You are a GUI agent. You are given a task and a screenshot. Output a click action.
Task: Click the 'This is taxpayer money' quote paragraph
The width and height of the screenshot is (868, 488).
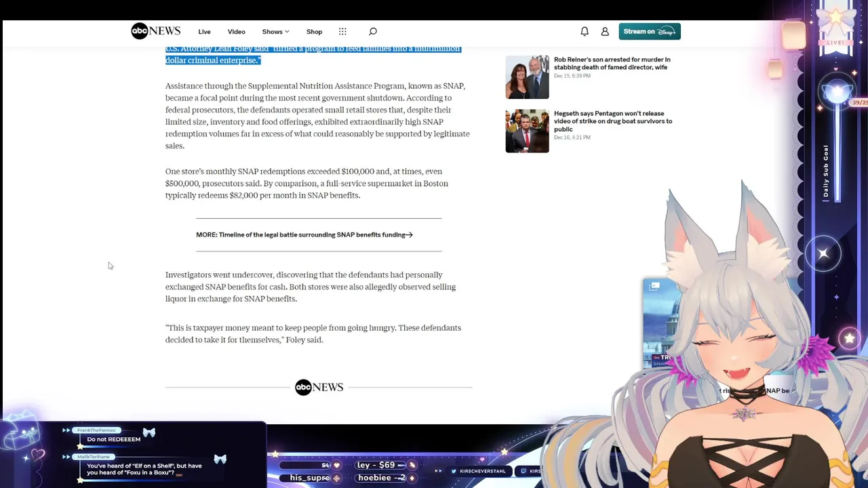[x=313, y=333]
